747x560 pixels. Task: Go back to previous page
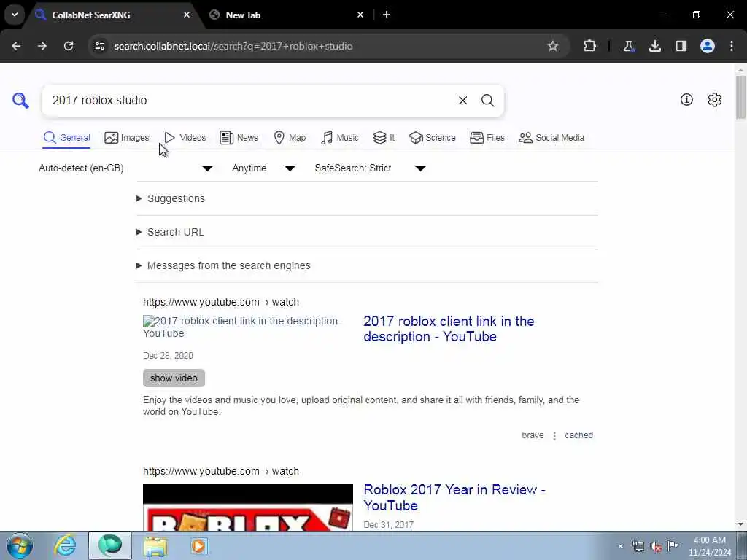(16, 46)
